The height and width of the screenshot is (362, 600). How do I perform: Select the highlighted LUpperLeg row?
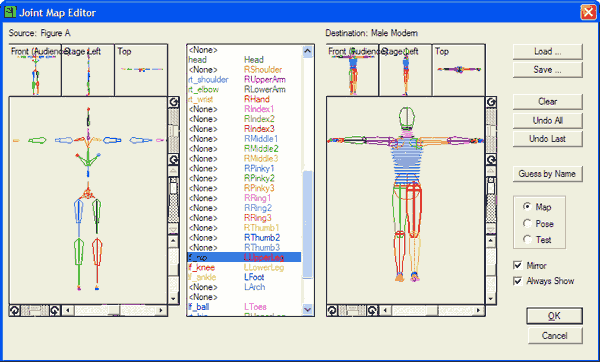tap(244, 257)
